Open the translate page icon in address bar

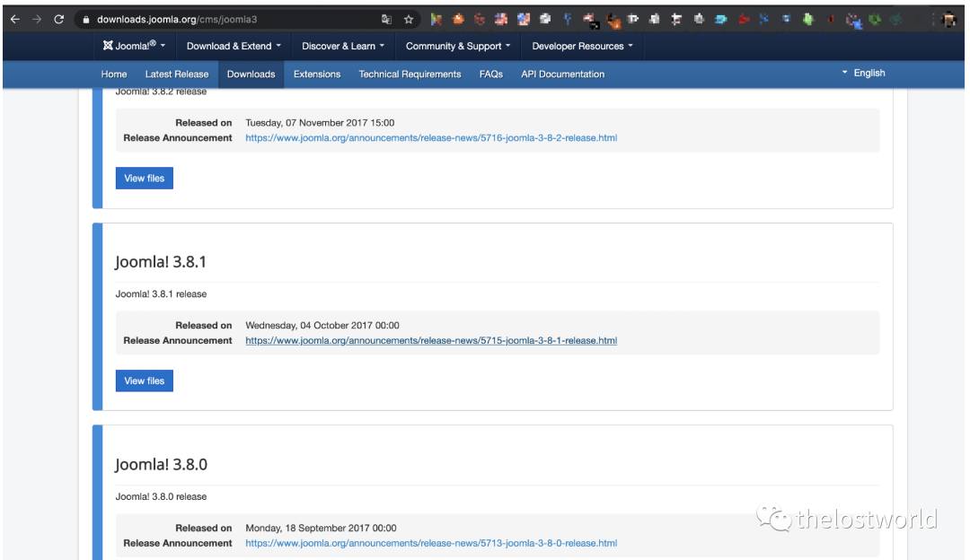[x=386, y=19]
